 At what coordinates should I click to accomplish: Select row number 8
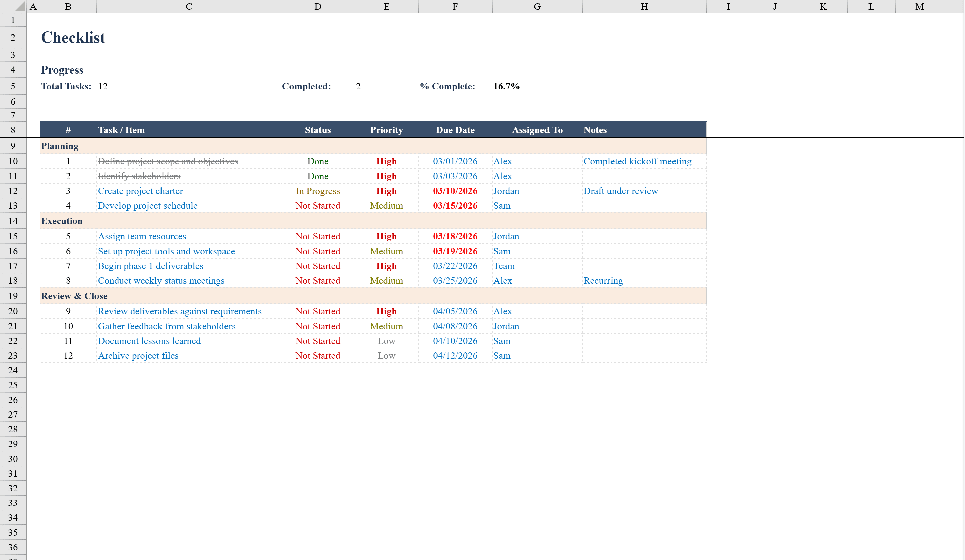pyautogui.click(x=13, y=129)
